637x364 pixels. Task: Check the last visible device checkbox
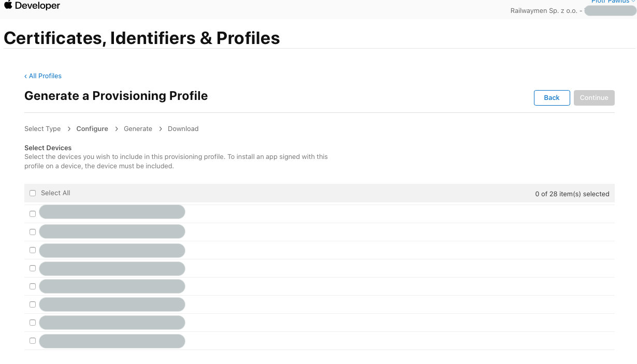coord(33,341)
